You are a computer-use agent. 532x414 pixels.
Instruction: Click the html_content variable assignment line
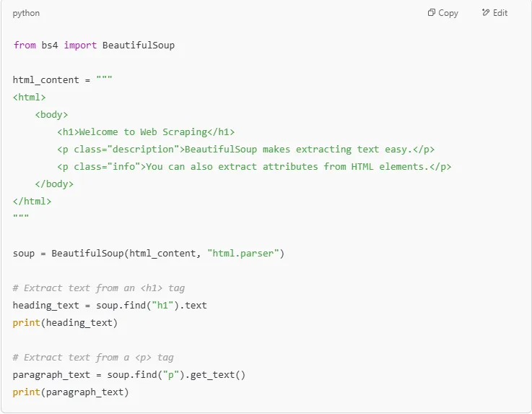tap(62, 79)
